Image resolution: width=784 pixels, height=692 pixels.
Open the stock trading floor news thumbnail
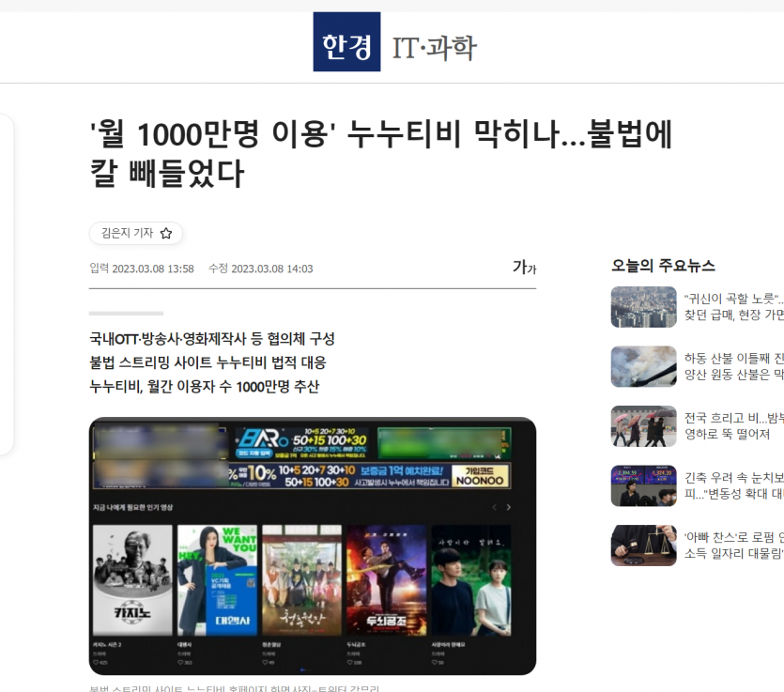[643, 485]
